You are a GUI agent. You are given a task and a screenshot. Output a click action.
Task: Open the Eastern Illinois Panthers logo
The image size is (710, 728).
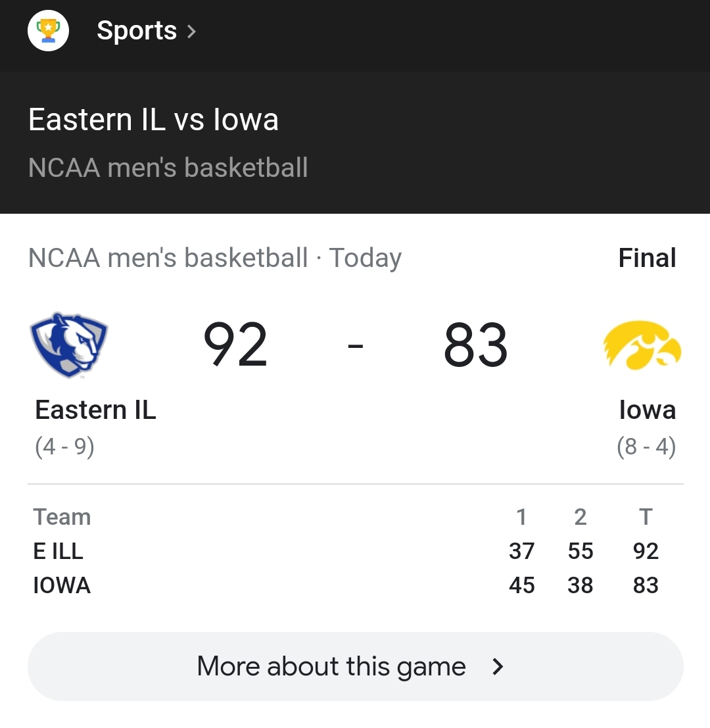[68, 345]
